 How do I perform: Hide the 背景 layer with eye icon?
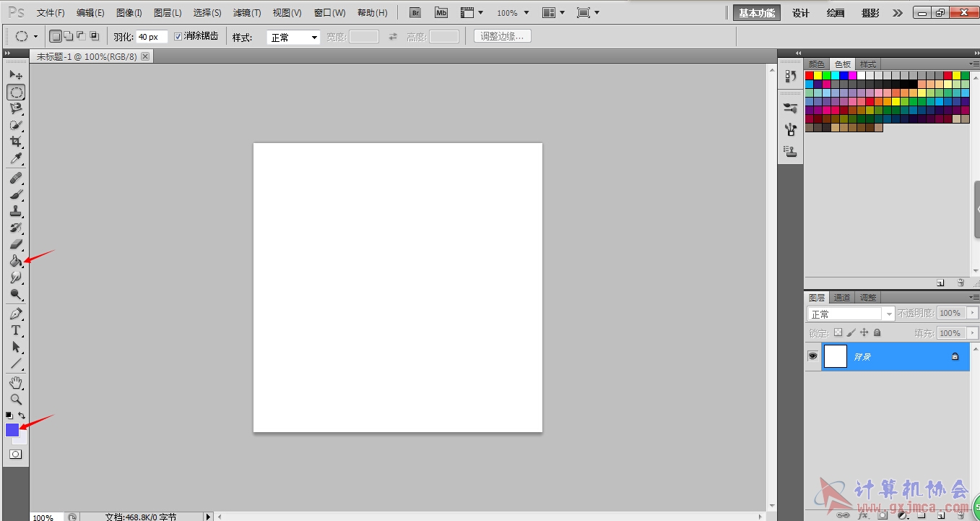click(812, 356)
